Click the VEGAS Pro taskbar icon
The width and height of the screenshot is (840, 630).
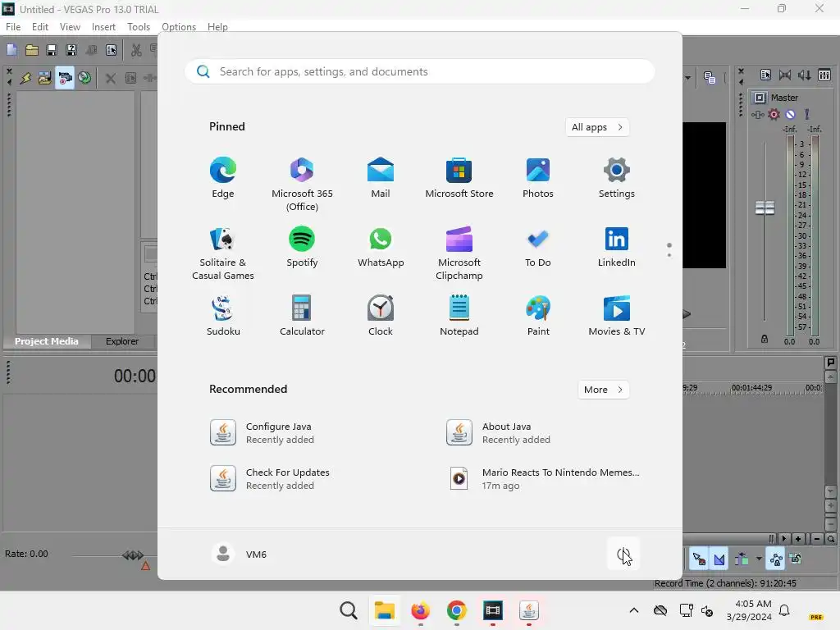click(x=492, y=610)
